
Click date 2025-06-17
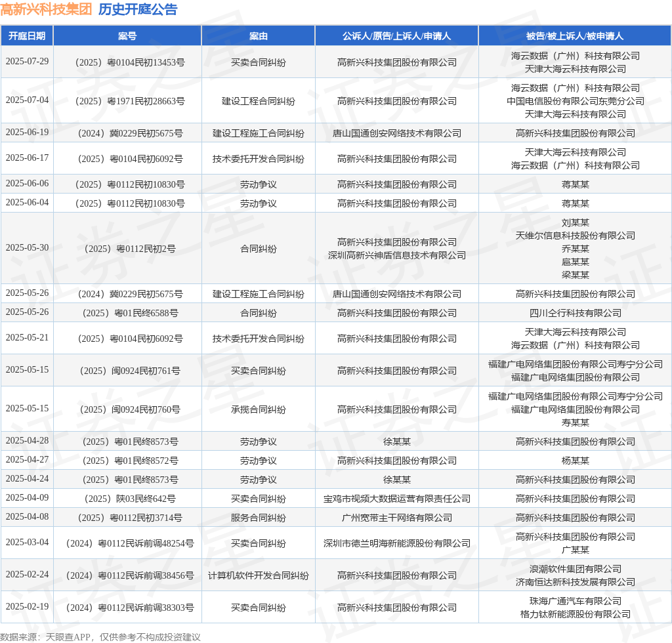[x=27, y=157]
